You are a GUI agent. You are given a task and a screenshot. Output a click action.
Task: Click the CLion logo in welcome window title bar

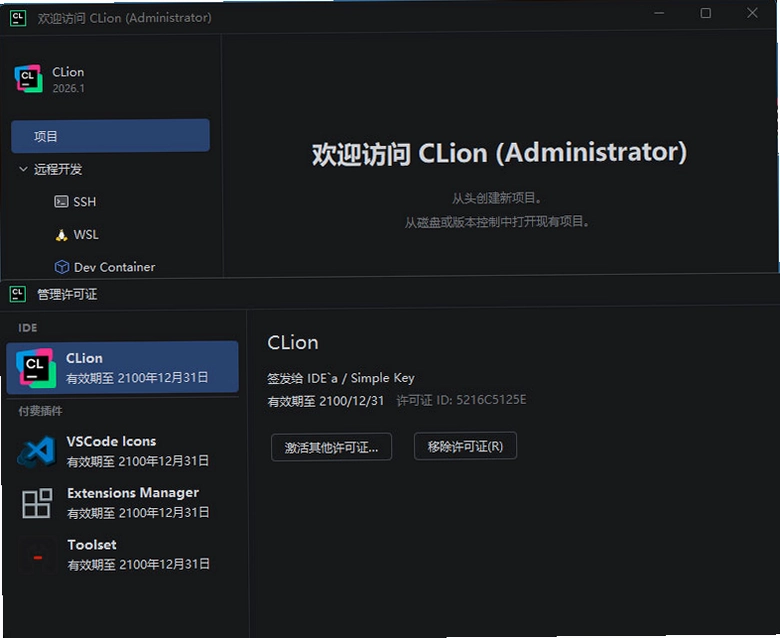point(18,18)
